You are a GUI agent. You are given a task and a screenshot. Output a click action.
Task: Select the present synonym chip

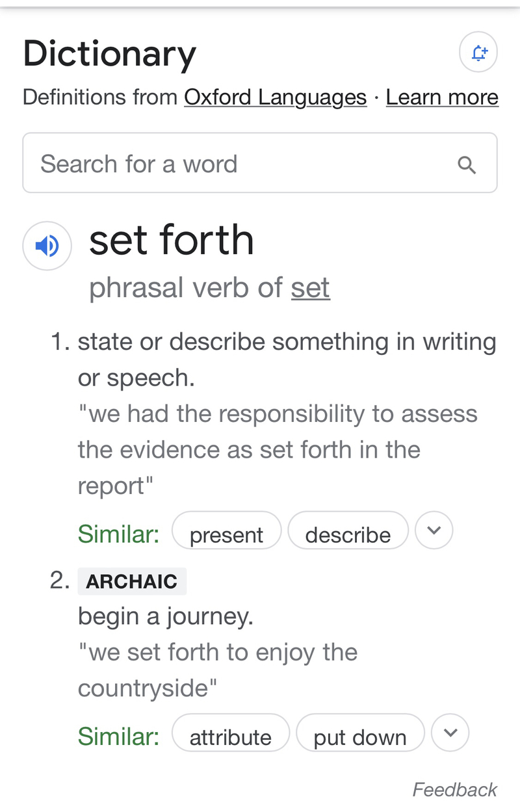[x=226, y=534]
